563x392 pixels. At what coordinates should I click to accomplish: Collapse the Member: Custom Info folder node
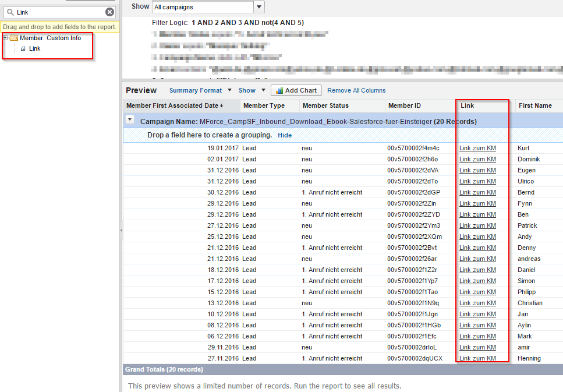[5, 37]
